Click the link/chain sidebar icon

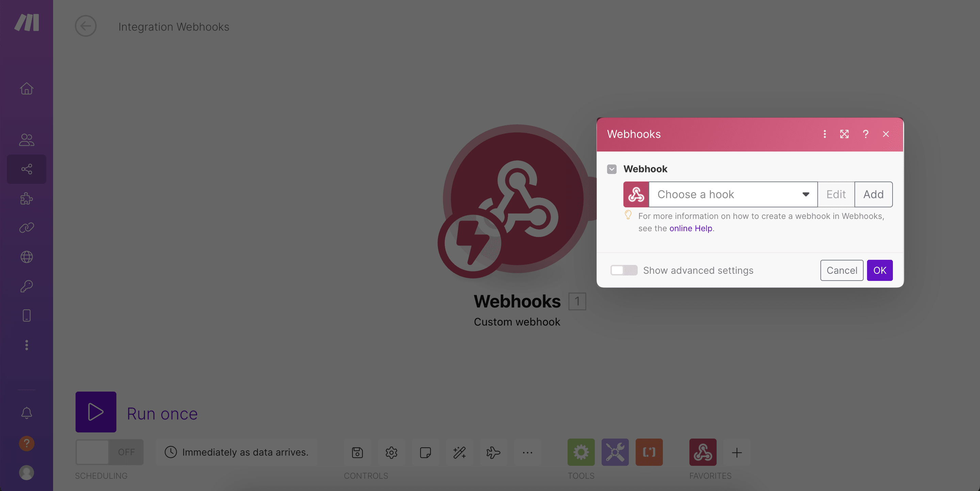coord(26,227)
